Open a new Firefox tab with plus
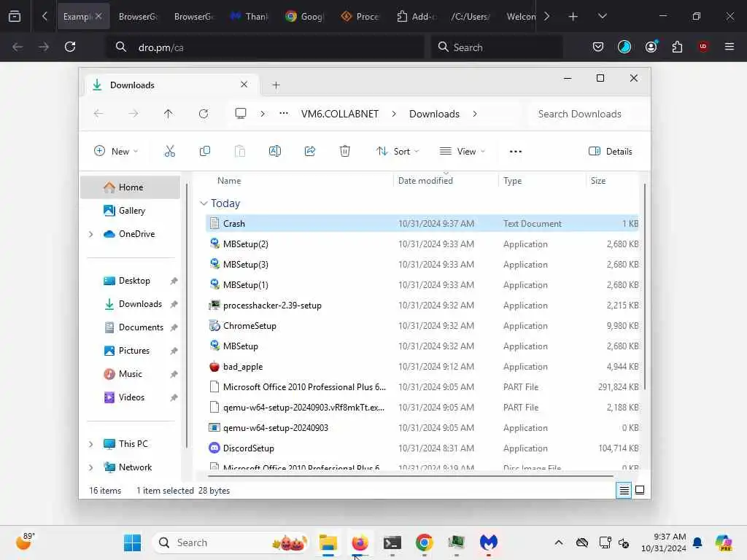The image size is (747, 560). tap(573, 17)
